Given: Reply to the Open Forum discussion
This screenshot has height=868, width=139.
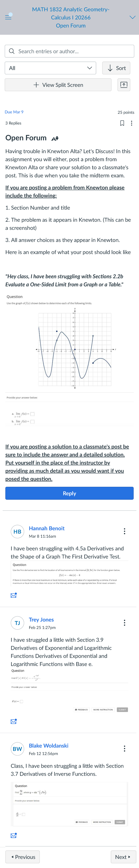Looking at the screenshot, I should (69, 493).
